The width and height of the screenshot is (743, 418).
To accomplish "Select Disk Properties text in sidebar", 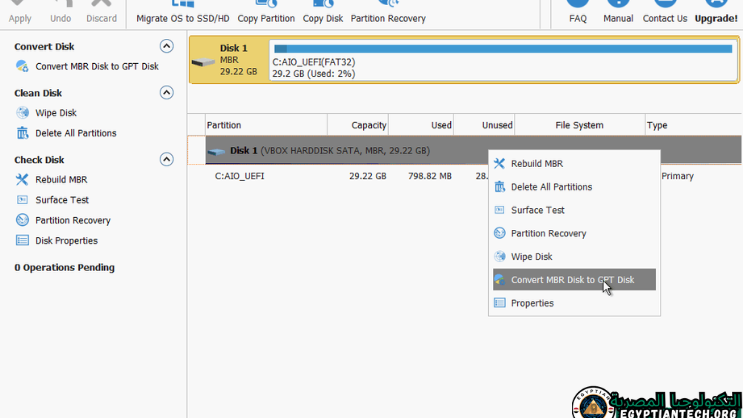I will pos(66,241).
